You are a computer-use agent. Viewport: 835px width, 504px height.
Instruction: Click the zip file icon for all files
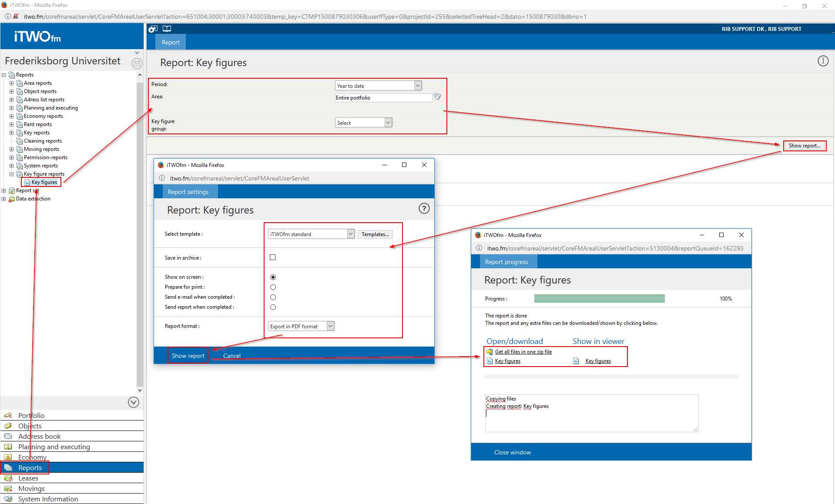click(x=490, y=352)
